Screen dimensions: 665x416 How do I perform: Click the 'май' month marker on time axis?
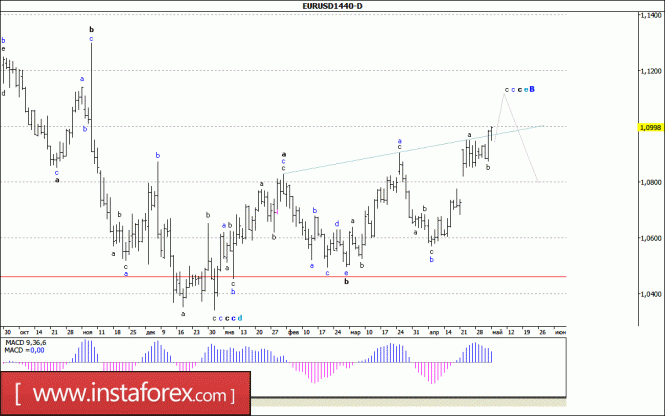point(497,332)
